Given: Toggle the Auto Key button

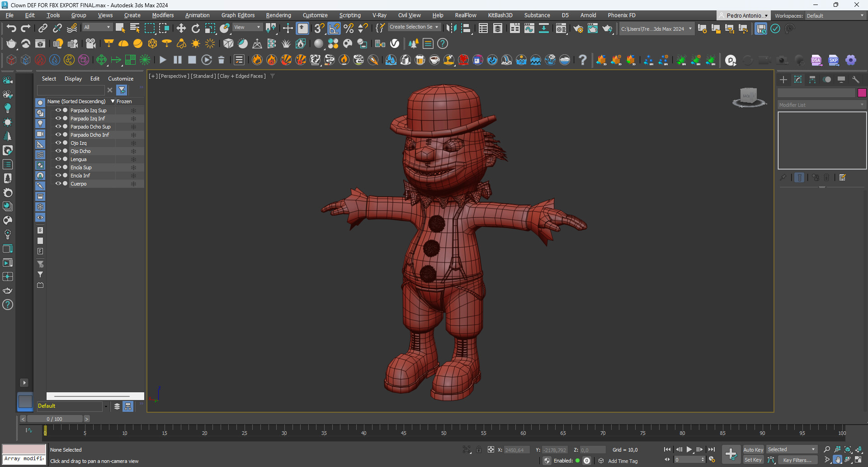Looking at the screenshot, I should click(x=753, y=449).
